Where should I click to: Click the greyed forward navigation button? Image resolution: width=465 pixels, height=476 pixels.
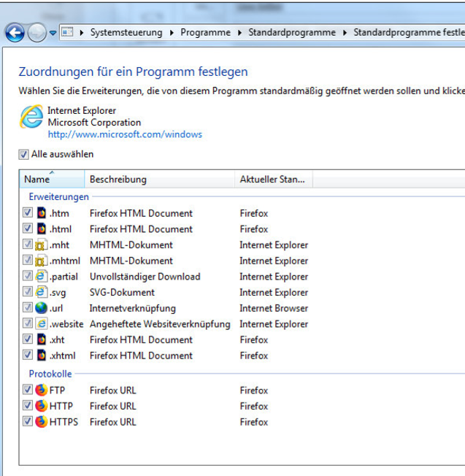36,32
